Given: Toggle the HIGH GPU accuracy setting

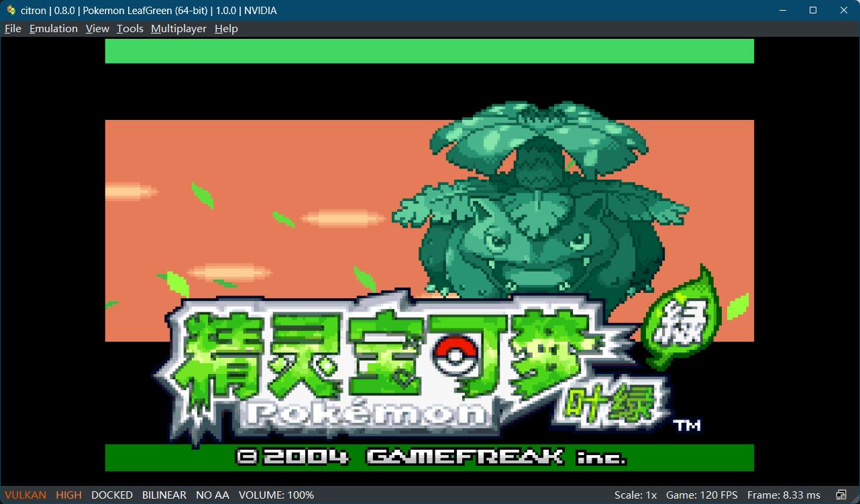Looking at the screenshot, I should click(x=68, y=495).
